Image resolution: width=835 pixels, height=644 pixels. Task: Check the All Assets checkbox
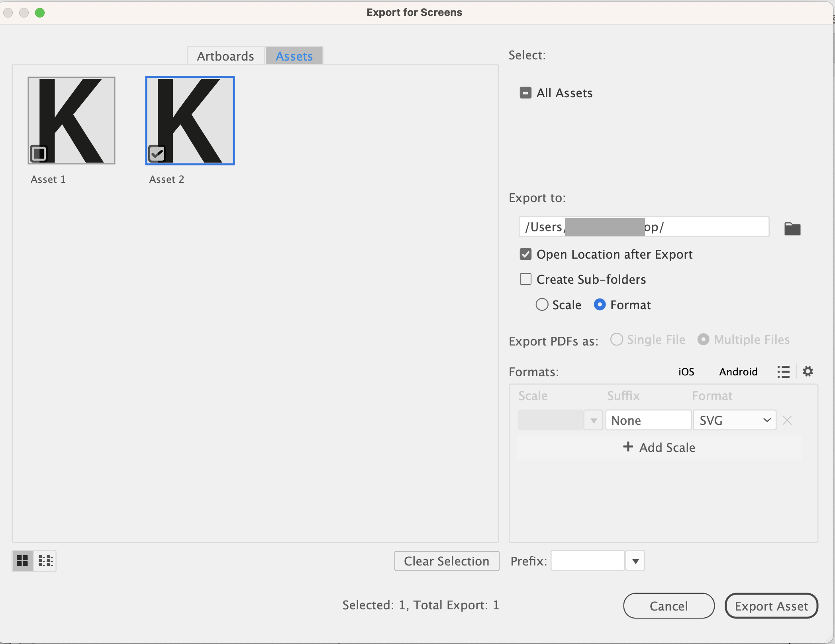pos(525,92)
